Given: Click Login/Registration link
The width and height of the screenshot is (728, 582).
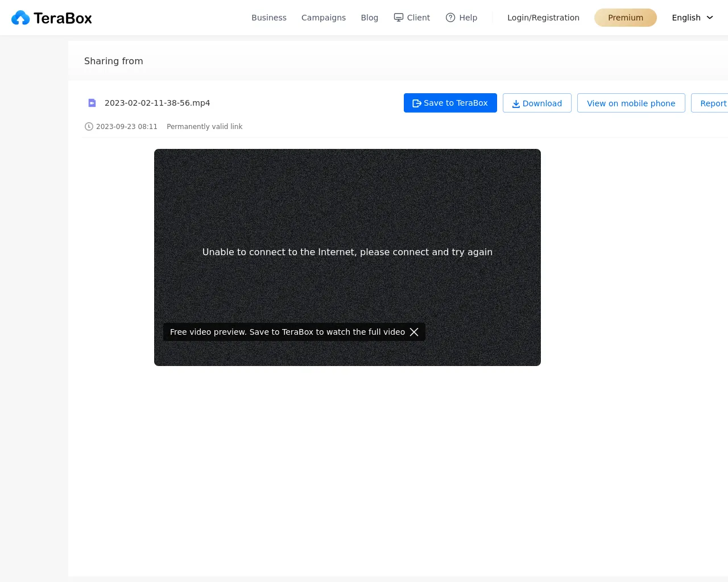Looking at the screenshot, I should [543, 18].
